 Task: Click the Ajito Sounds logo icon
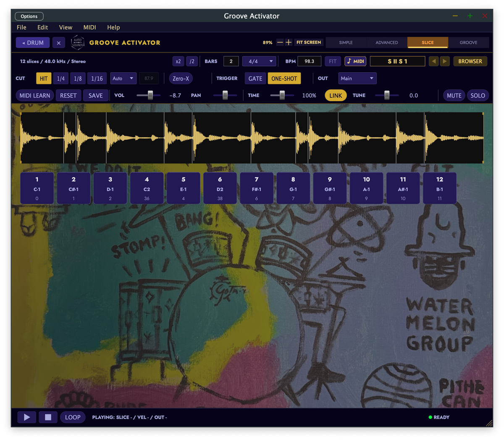point(78,42)
